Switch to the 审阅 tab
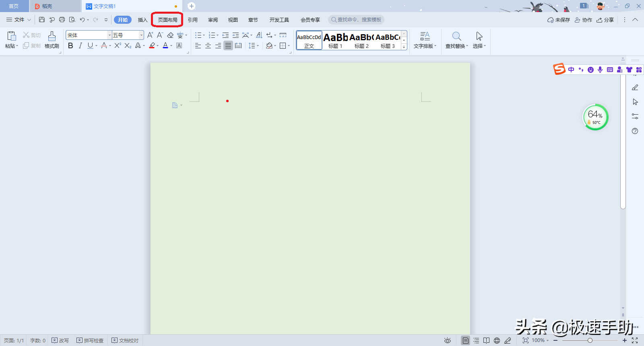 [213, 20]
